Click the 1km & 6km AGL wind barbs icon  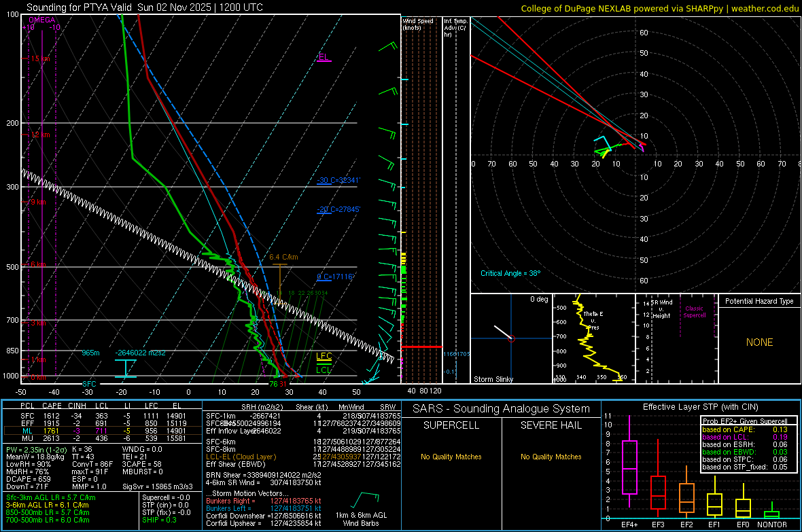pos(365,500)
